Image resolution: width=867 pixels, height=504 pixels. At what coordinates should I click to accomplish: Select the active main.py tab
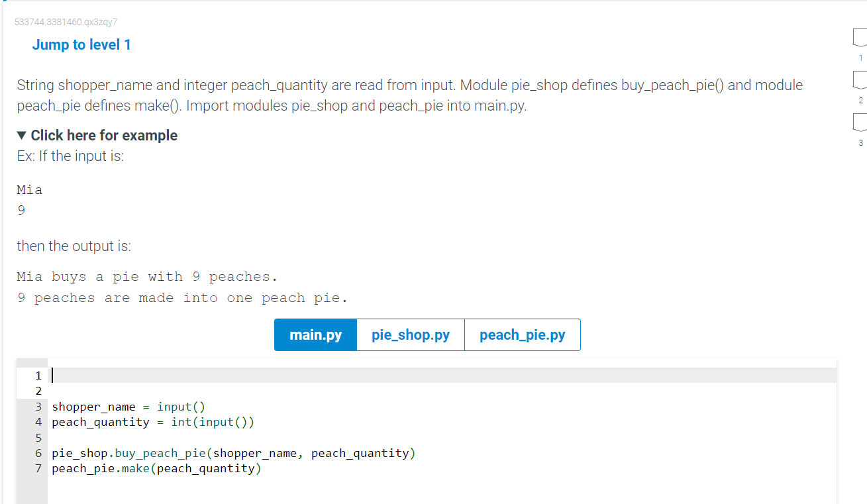pos(315,334)
